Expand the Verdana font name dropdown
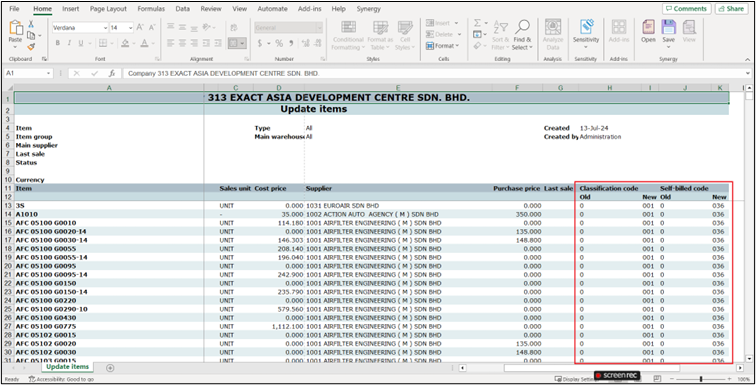 (x=106, y=28)
